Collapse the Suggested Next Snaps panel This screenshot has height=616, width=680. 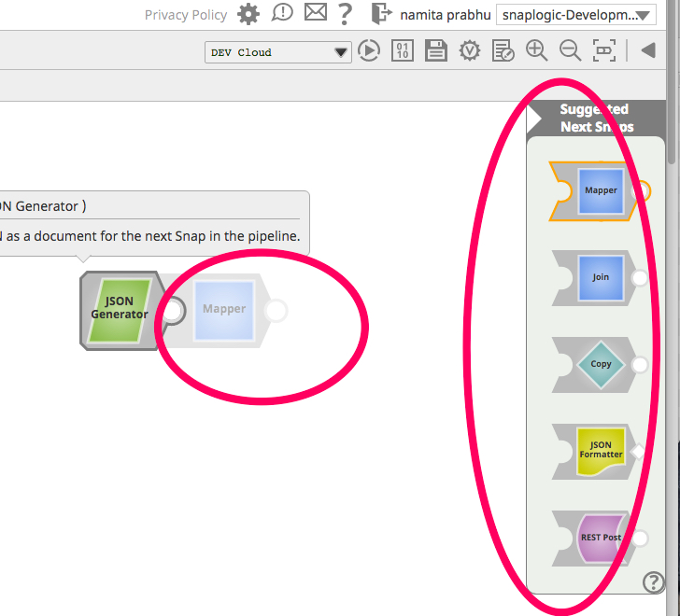(x=534, y=119)
